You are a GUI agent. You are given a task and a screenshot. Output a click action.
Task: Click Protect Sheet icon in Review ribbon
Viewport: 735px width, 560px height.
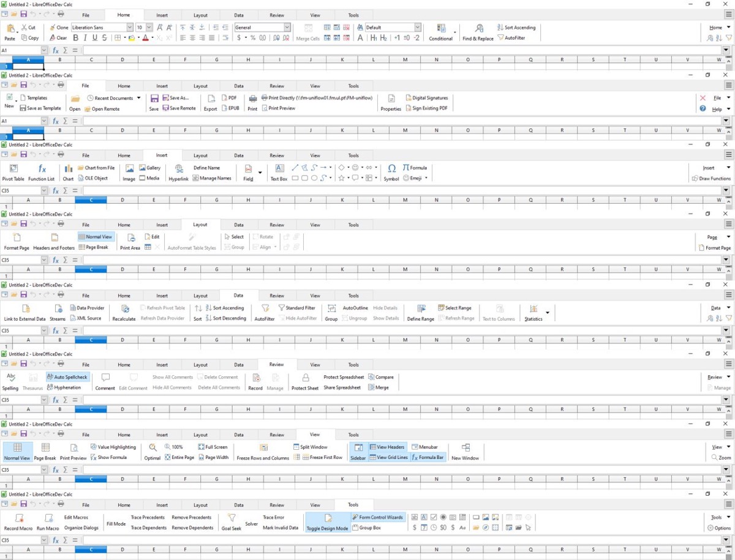tap(305, 378)
